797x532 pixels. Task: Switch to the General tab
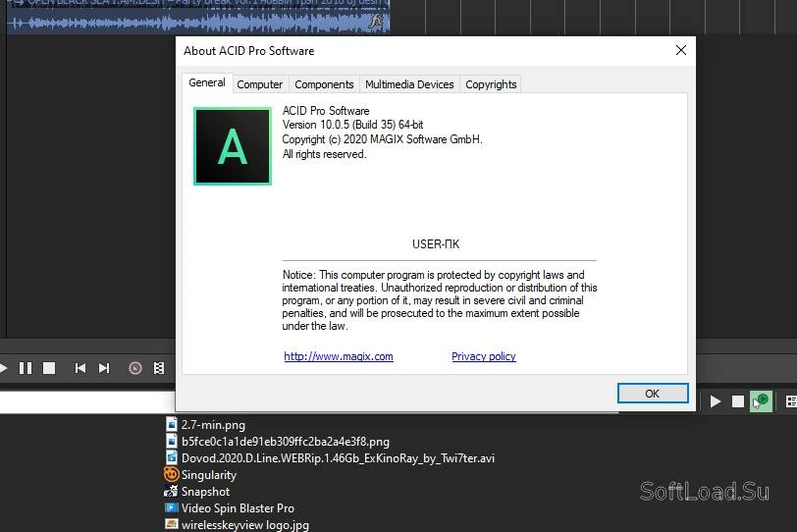(x=207, y=82)
